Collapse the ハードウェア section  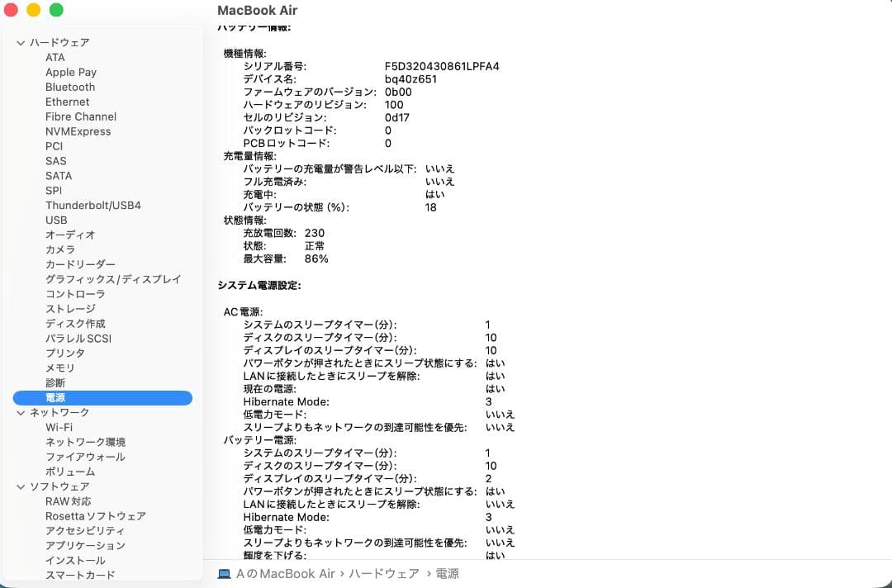click(x=20, y=42)
